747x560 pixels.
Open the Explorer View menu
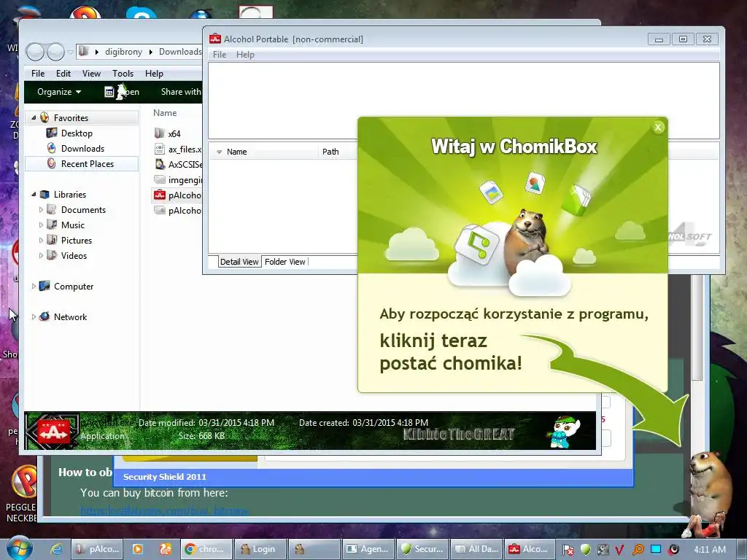click(91, 74)
